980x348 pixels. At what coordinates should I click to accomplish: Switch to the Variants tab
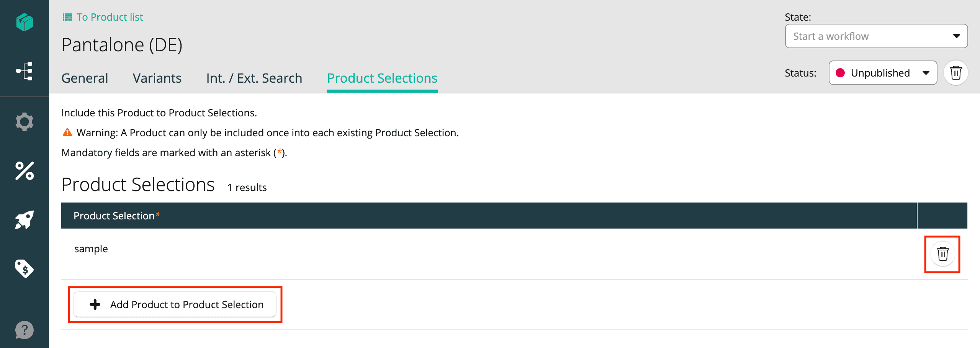coord(157,78)
